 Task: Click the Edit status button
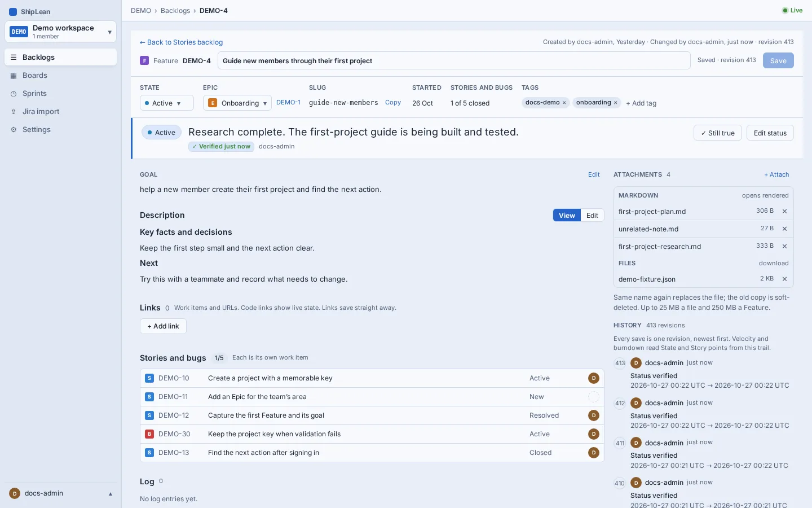(x=770, y=133)
